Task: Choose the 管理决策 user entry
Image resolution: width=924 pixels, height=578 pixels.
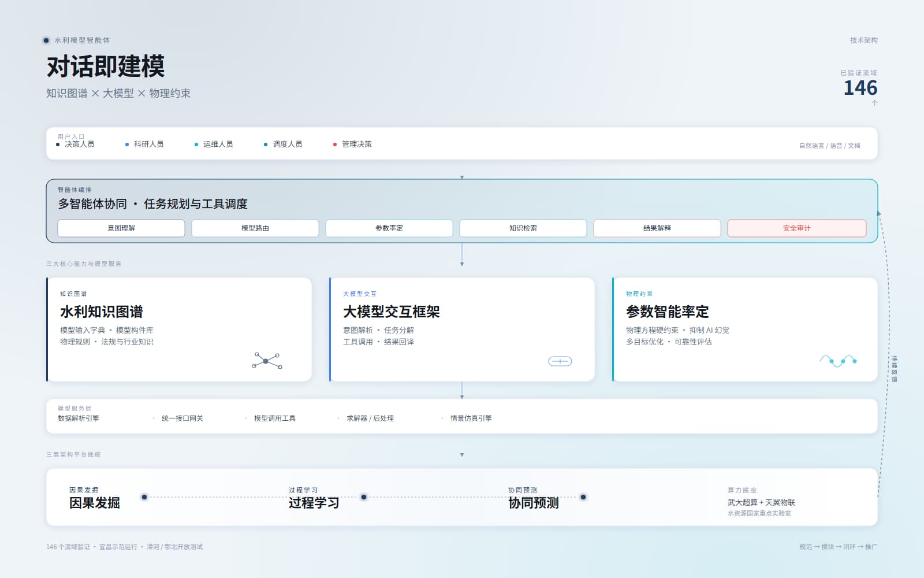Action: pyautogui.click(x=353, y=144)
